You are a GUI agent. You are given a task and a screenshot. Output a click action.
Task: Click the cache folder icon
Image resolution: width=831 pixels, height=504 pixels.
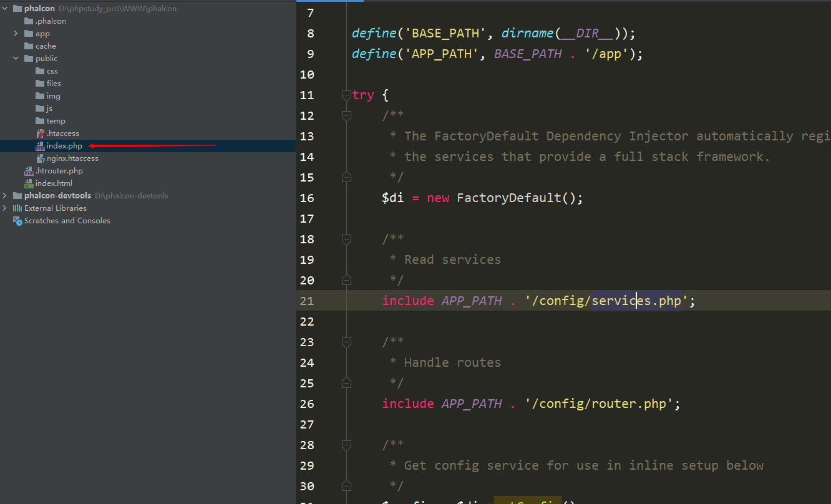[29, 46]
